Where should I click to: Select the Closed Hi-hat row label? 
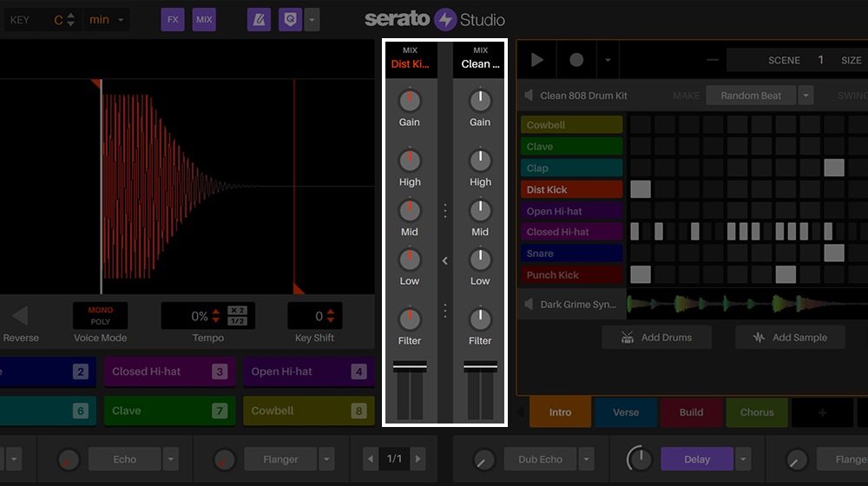point(571,232)
